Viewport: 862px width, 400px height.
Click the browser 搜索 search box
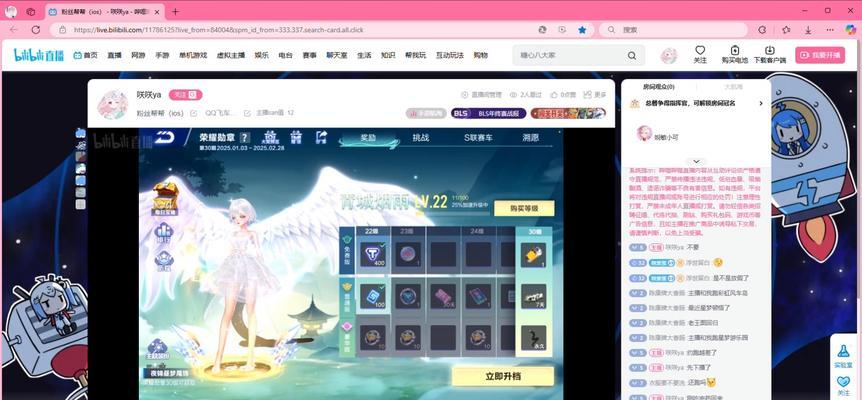click(x=672, y=30)
